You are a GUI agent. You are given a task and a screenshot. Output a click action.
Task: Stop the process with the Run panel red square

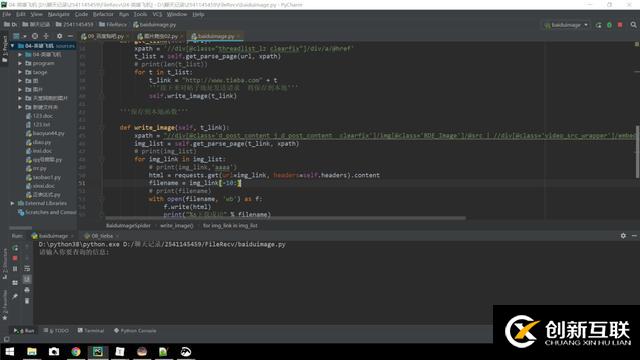click(x=15, y=258)
